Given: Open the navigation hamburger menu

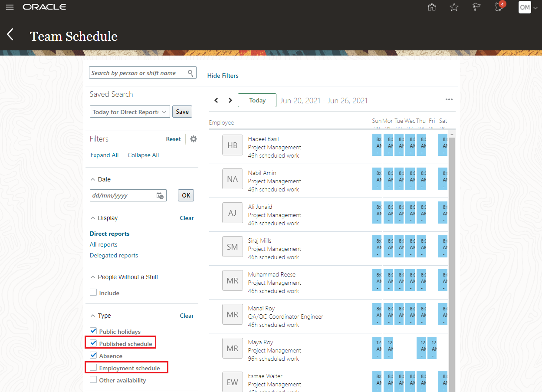Looking at the screenshot, I should pos(10,7).
